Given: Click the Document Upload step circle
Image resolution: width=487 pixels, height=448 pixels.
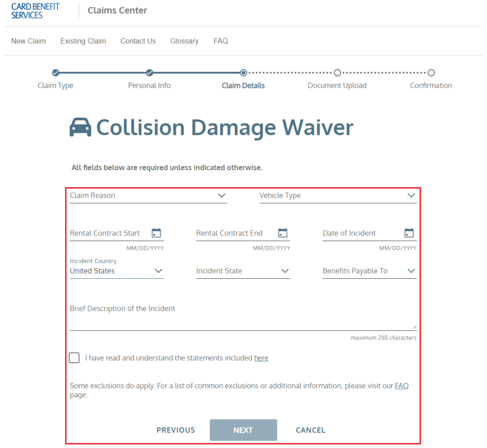Looking at the screenshot, I should pyautogui.click(x=337, y=73).
